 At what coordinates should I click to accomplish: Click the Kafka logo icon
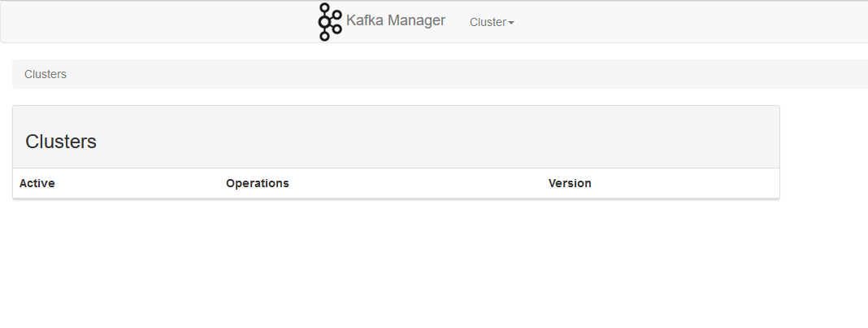330,22
